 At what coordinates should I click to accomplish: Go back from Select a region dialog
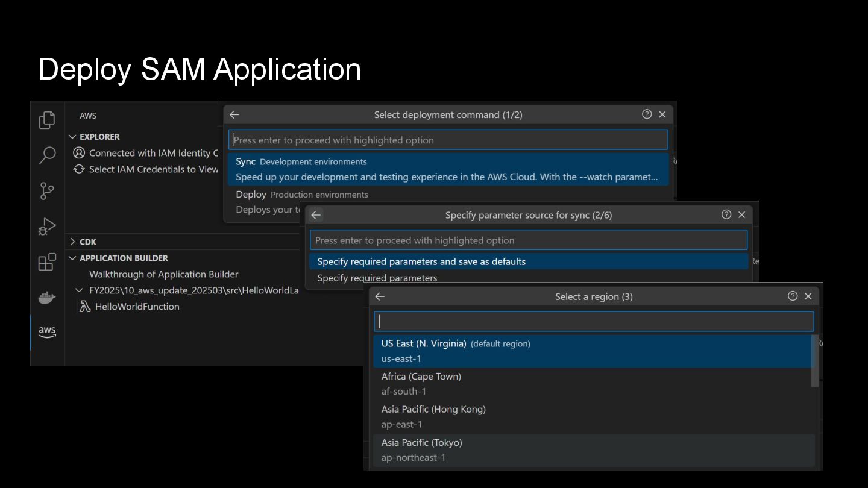(x=380, y=296)
